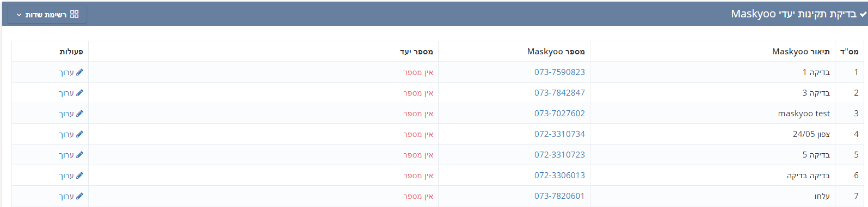The height and width of the screenshot is (207, 868).
Task: Open Maskyoo number 073-7590823
Action: point(559,72)
